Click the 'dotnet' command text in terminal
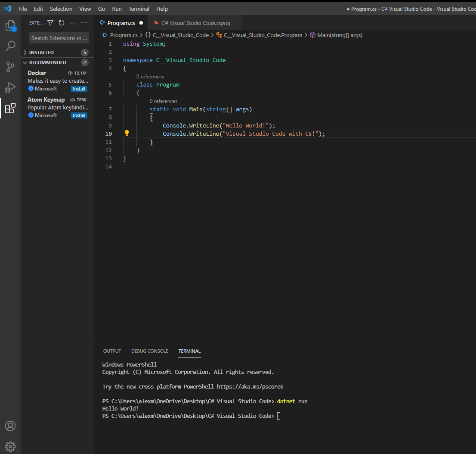The width and height of the screenshot is (476, 454). [x=286, y=401]
